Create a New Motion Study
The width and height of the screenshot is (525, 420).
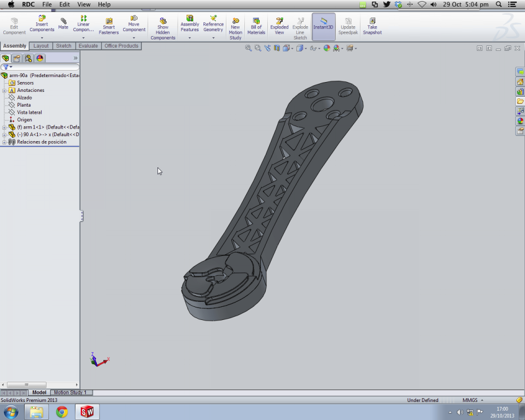235,27
